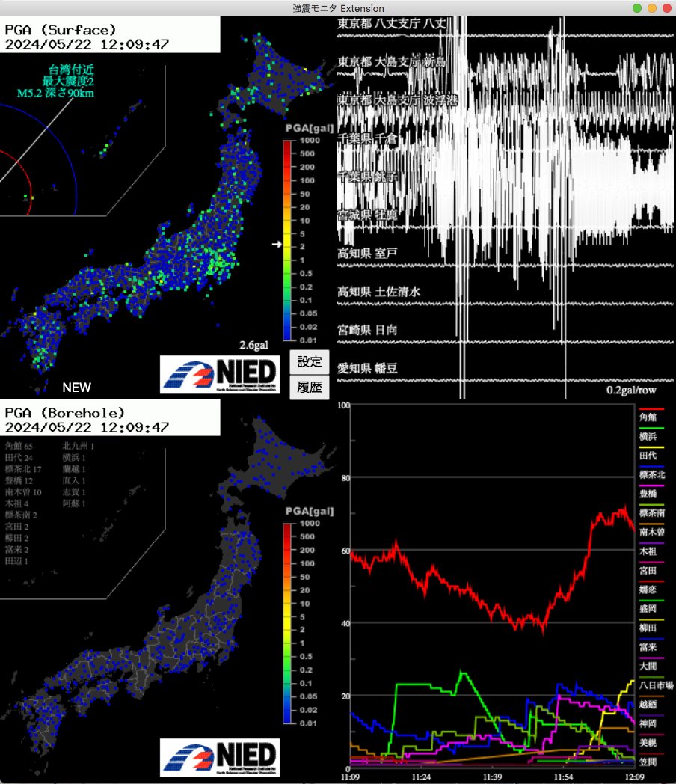676x784 pixels.
Task: Expand the 笠間 legend entry
Action: (652, 761)
